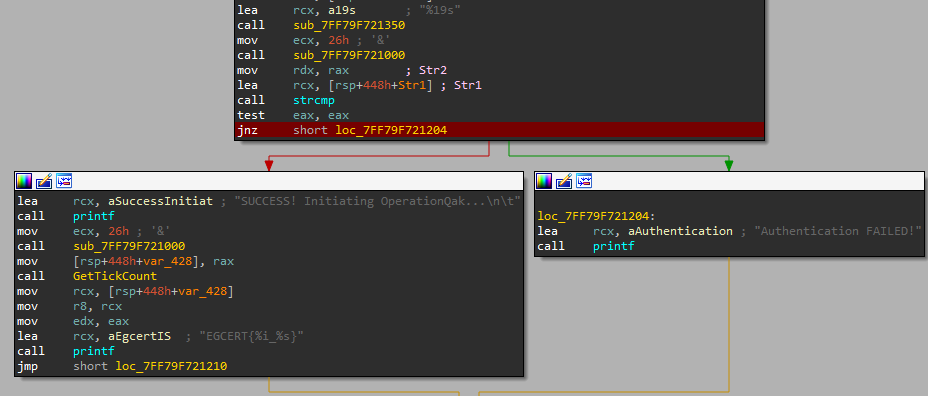928x396 pixels.
Task: Click the group nodes icon on success block
Action: pyautogui.click(x=64, y=181)
